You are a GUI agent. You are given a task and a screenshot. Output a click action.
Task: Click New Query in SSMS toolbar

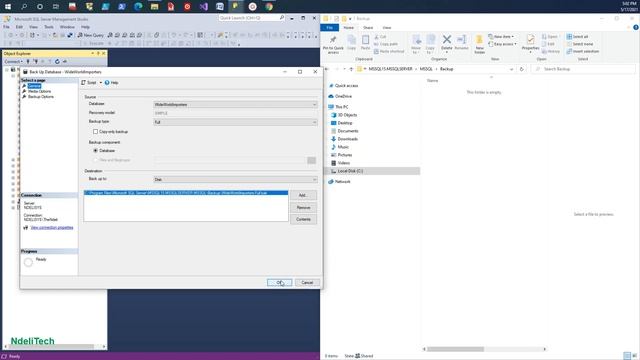pos(91,35)
